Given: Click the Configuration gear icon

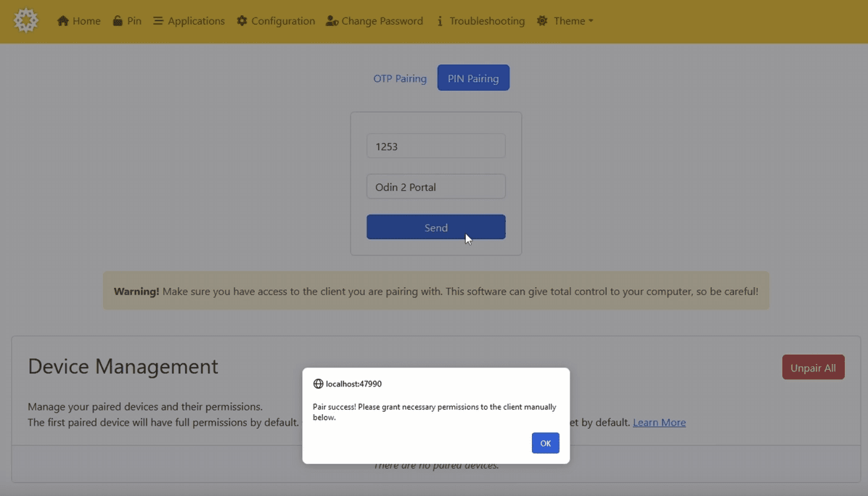Looking at the screenshot, I should click(x=242, y=21).
